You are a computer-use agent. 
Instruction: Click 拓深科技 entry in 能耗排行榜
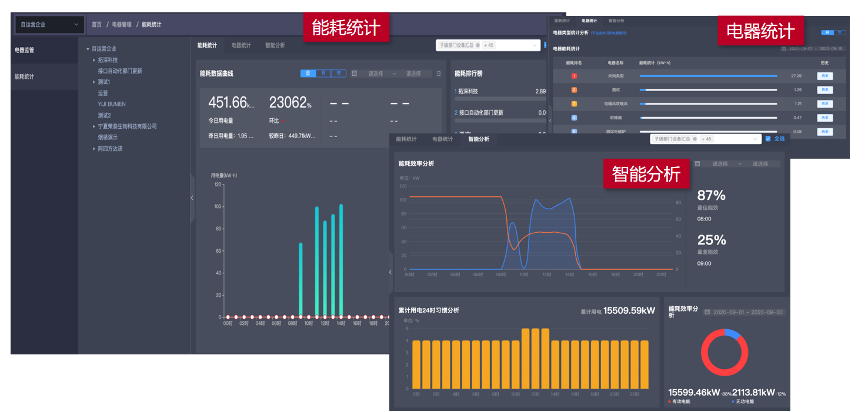click(x=468, y=92)
